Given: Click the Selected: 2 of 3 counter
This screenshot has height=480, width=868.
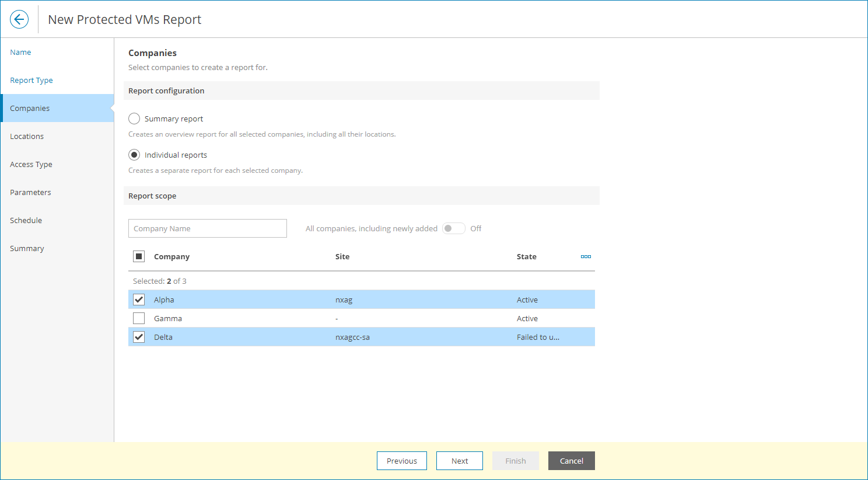Looking at the screenshot, I should [160, 281].
